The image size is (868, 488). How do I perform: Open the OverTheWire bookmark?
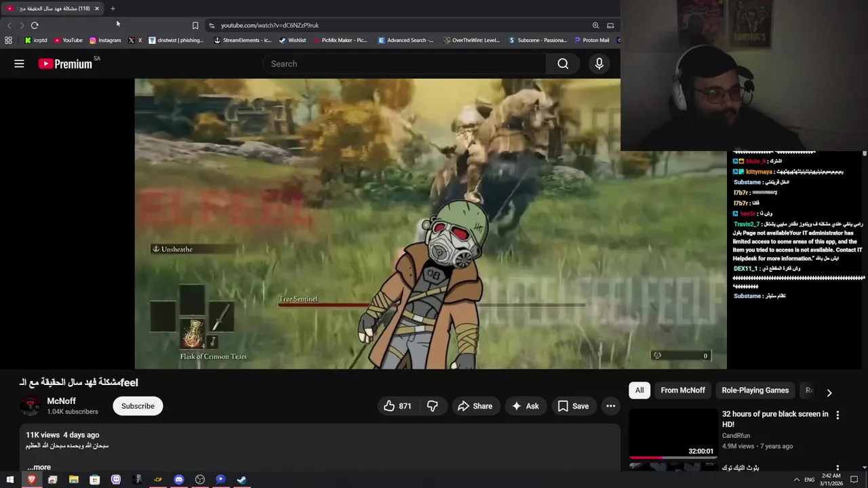click(x=471, y=40)
